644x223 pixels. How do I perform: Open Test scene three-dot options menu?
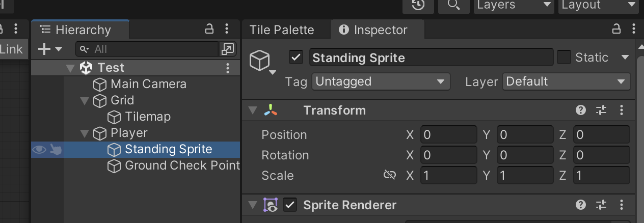pyautogui.click(x=228, y=68)
